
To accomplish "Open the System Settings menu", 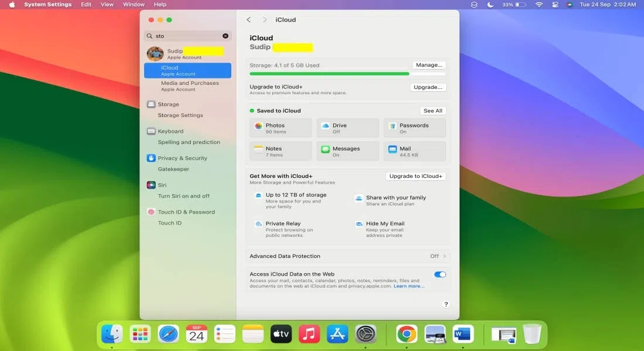I will [47, 5].
